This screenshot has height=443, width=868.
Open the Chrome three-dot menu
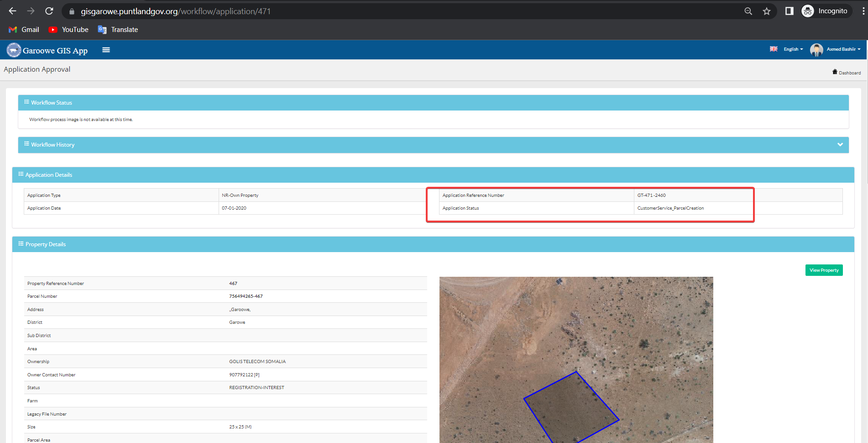(863, 11)
